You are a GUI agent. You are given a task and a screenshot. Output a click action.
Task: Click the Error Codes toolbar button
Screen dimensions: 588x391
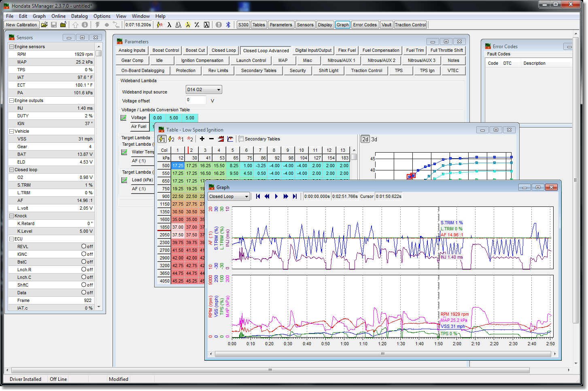tap(365, 25)
